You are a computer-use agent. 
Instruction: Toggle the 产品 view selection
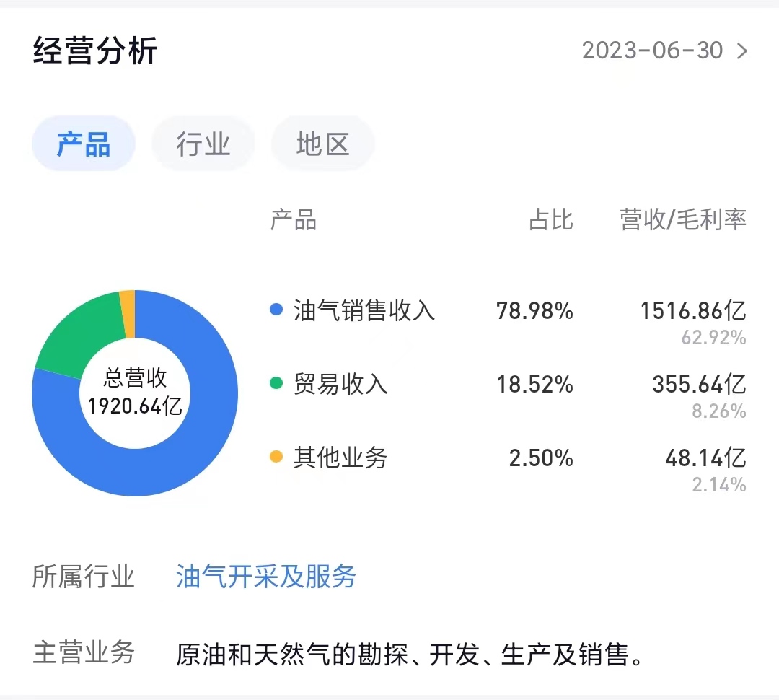point(83,144)
